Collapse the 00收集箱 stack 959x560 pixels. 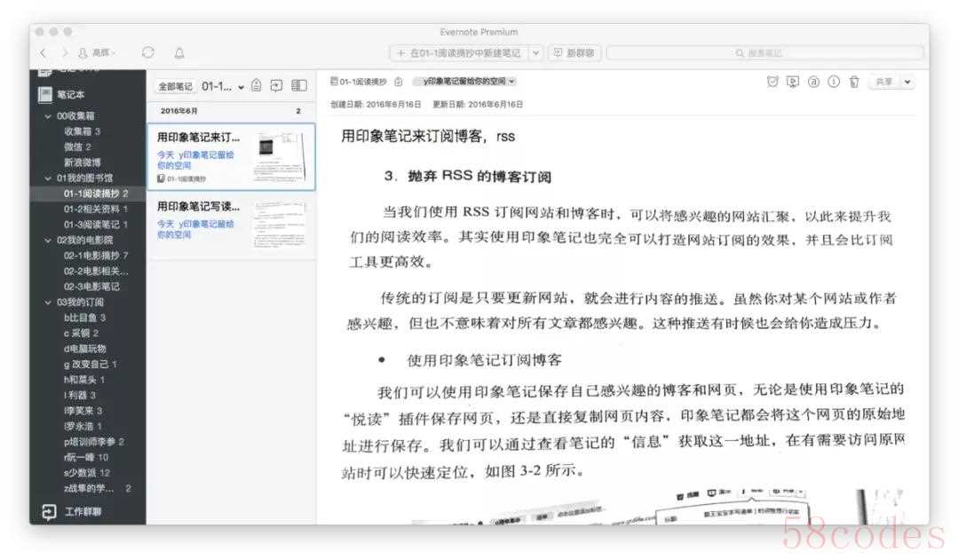pos(48,116)
